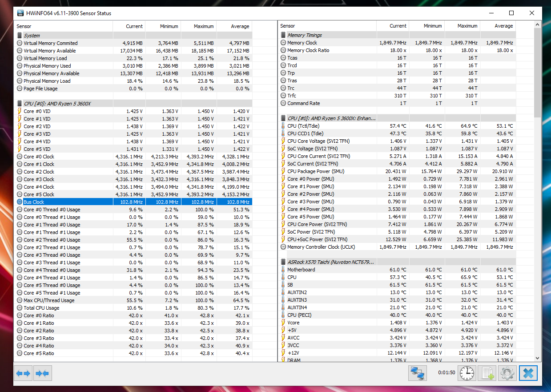The image size is (551, 392).
Task: Select the 3VCC voltage row
Action: pos(397,345)
